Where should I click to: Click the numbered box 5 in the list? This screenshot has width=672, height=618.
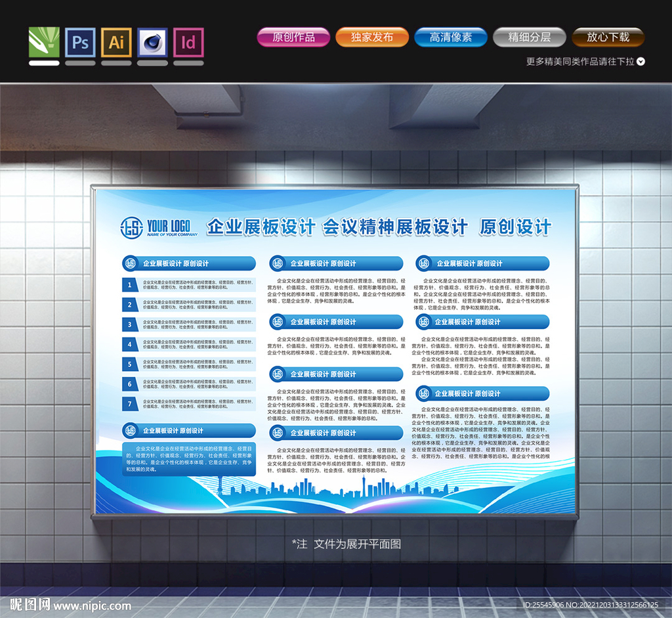130,364
